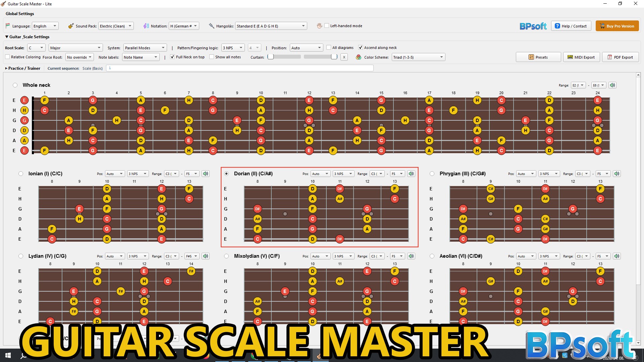Uncheck Full Neck on top
The height and width of the screenshot is (362, 644).
pos(172,57)
